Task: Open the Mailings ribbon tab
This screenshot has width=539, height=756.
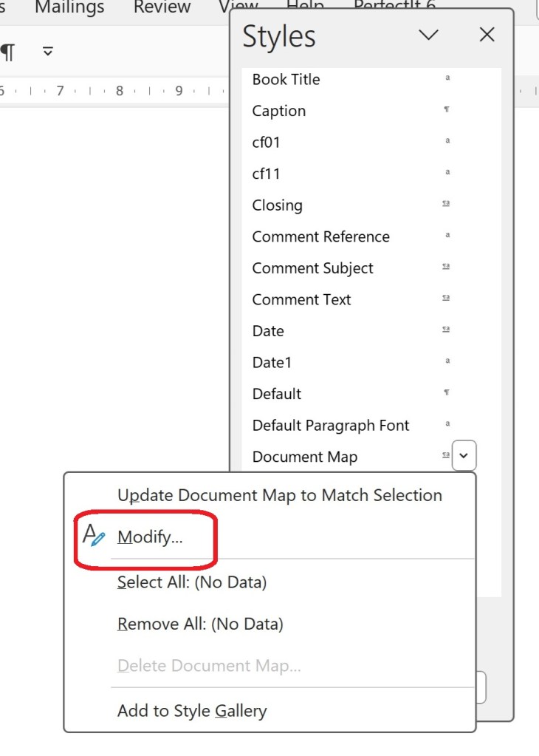Action: click(x=69, y=7)
